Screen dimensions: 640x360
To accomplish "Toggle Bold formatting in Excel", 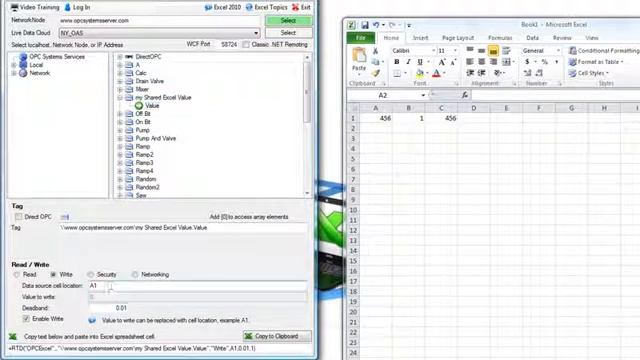I will pyautogui.click(x=396, y=62).
